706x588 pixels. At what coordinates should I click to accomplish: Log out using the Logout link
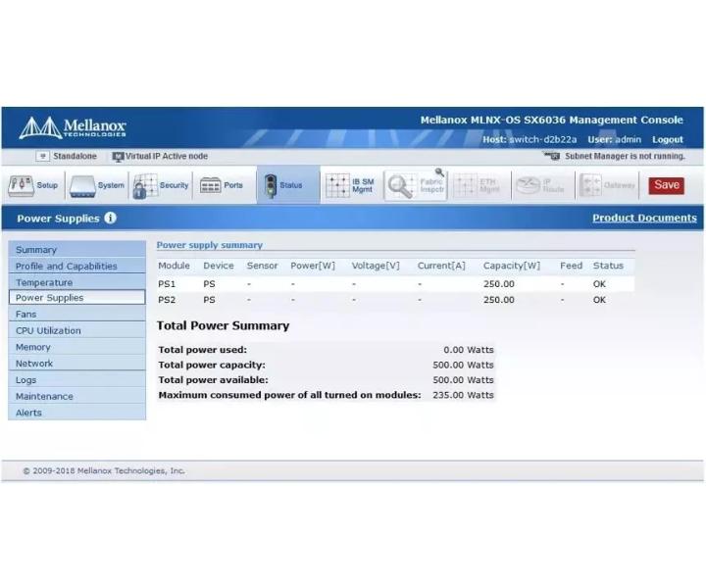coord(668,139)
